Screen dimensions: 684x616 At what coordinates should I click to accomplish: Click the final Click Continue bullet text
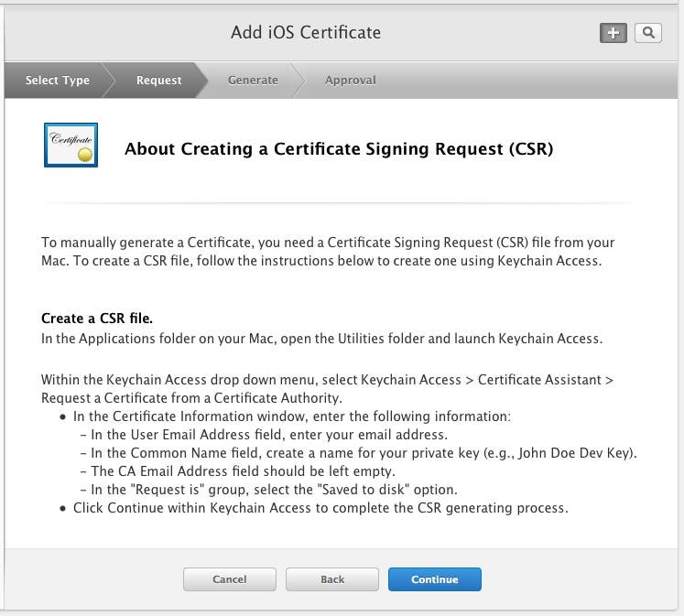coord(320,508)
